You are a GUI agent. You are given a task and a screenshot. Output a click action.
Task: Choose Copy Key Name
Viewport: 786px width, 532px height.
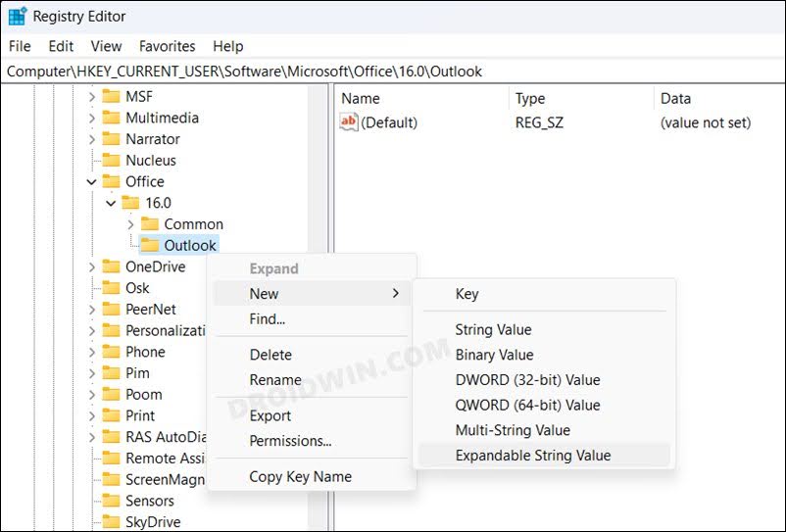(x=312, y=476)
